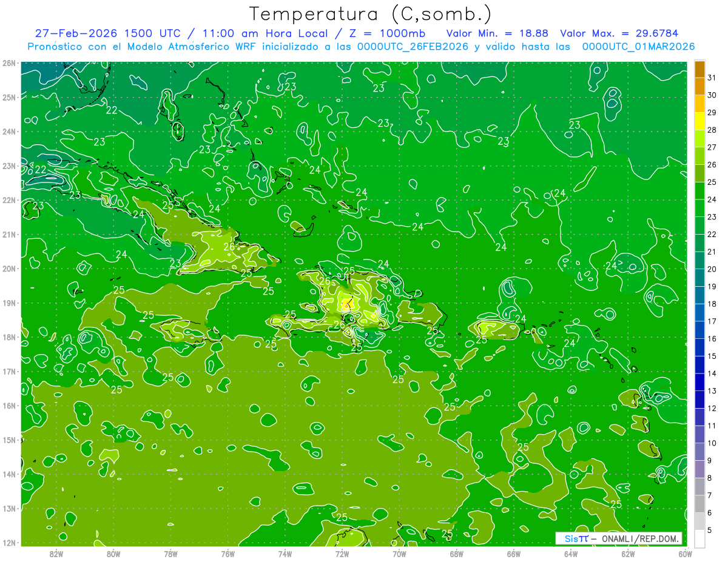Click the yellow swatch between 28 and 29
The image size is (728, 562).
point(699,121)
